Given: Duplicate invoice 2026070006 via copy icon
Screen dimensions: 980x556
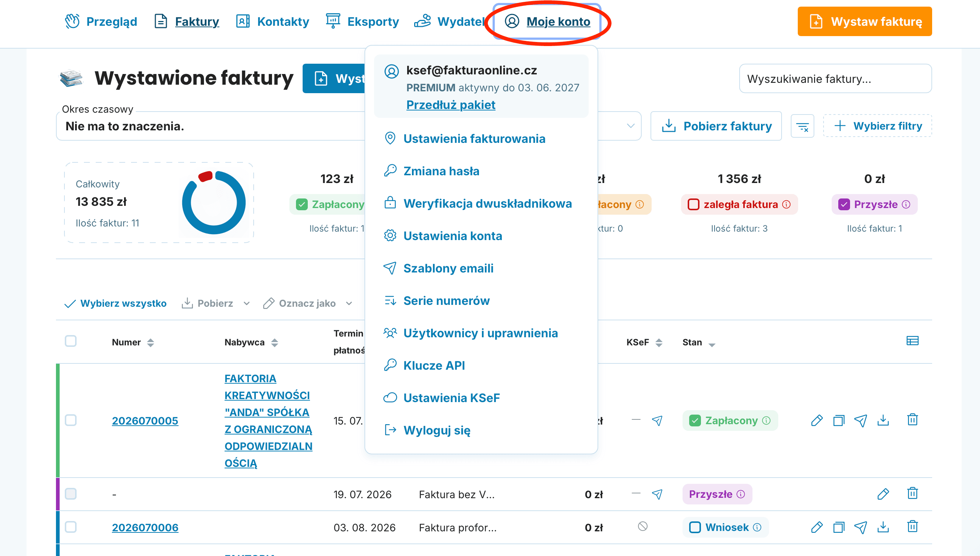Looking at the screenshot, I should click(x=839, y=527).
